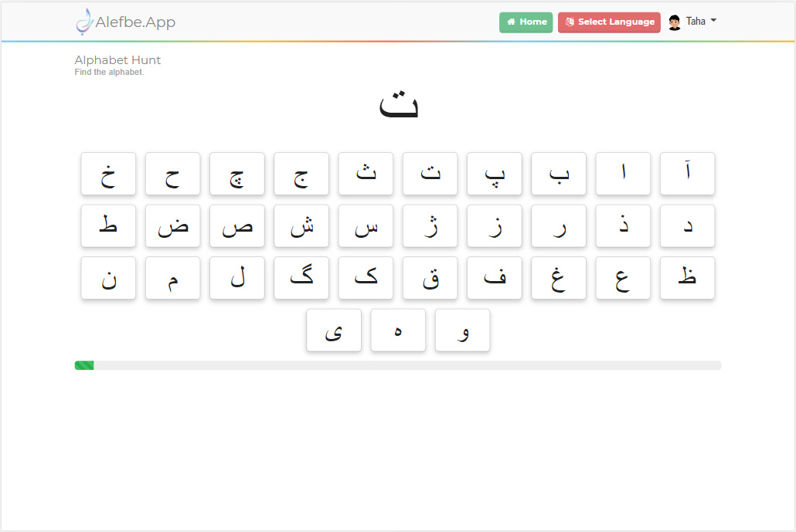This screenshot has height=532, width=796.
Task: Open Select Language button
Action: coord(609,22)
